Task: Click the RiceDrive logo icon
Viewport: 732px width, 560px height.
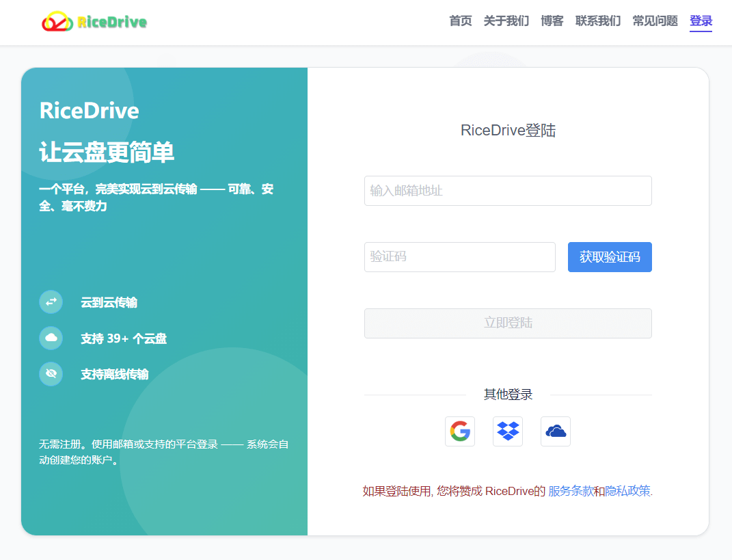Action: [x=57, y=21]
